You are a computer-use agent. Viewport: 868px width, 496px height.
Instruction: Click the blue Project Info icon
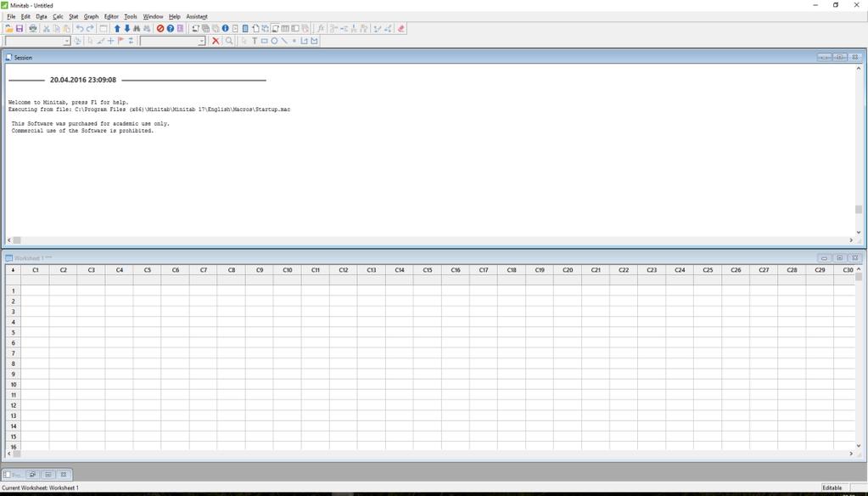click(226, 28)
